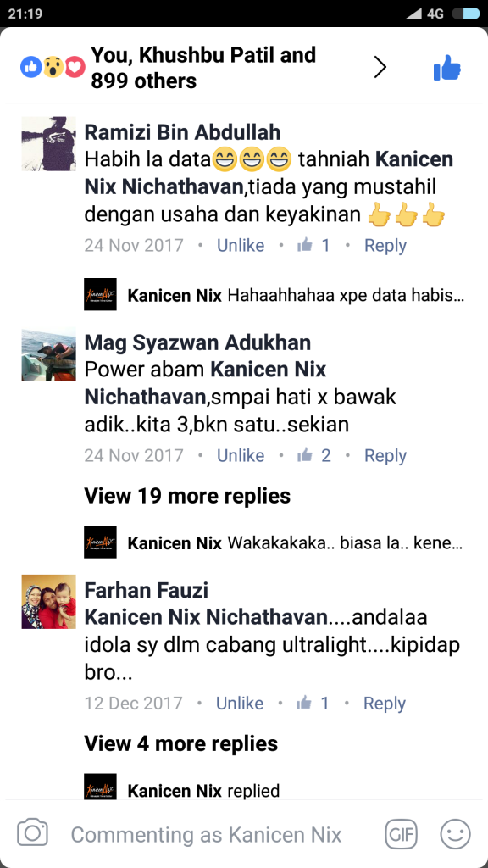Viewport: 488px width, 868px height.
Task: Unlike Mag Syazwan Adukhan's comment
Action: [241, 455]
